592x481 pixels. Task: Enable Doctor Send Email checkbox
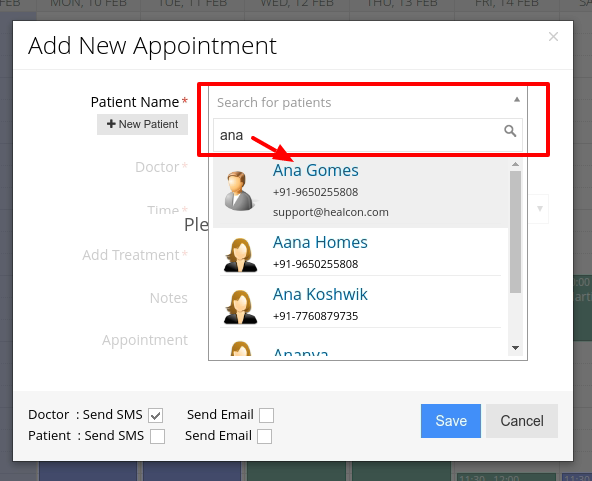pyautogui.click(x=266, y=415)
